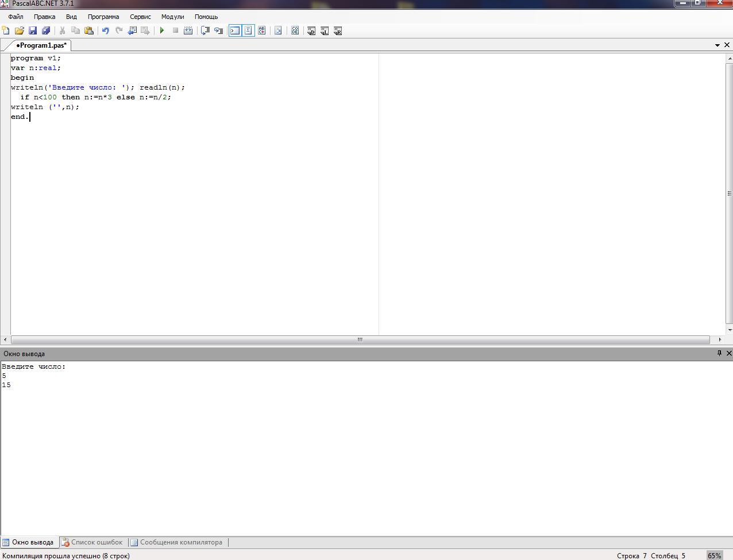Click the CODE samples toolbar icon
The height and width of the screenshot is (560, 733).
(x=295, y=30)
